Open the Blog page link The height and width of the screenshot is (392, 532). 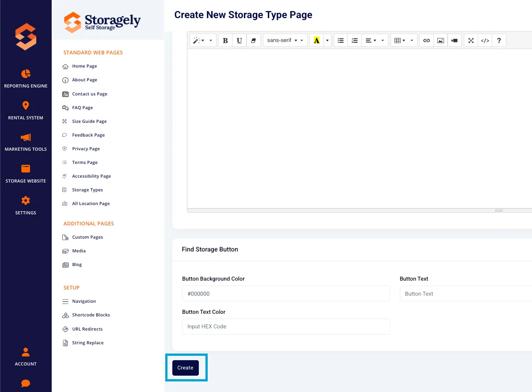click(72, 265)
